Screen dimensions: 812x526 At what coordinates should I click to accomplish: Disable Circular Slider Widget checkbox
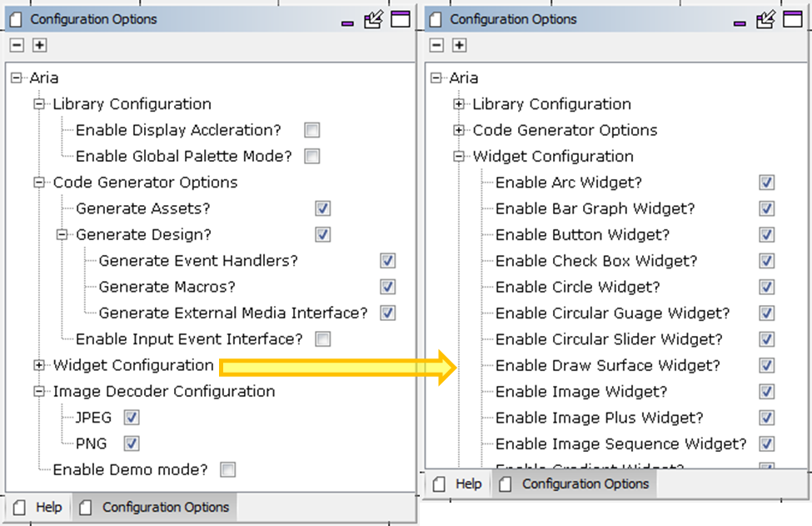click(767, 339)
